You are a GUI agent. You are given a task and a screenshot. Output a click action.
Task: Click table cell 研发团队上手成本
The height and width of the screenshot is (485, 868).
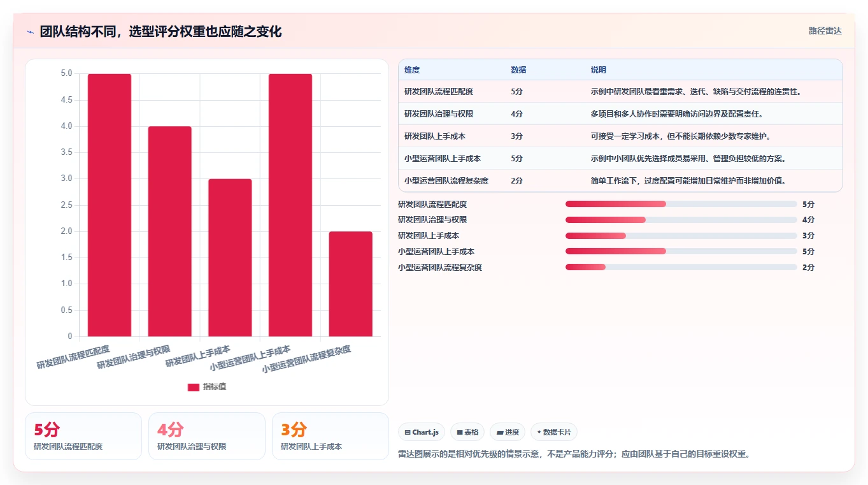coord(435,136)
